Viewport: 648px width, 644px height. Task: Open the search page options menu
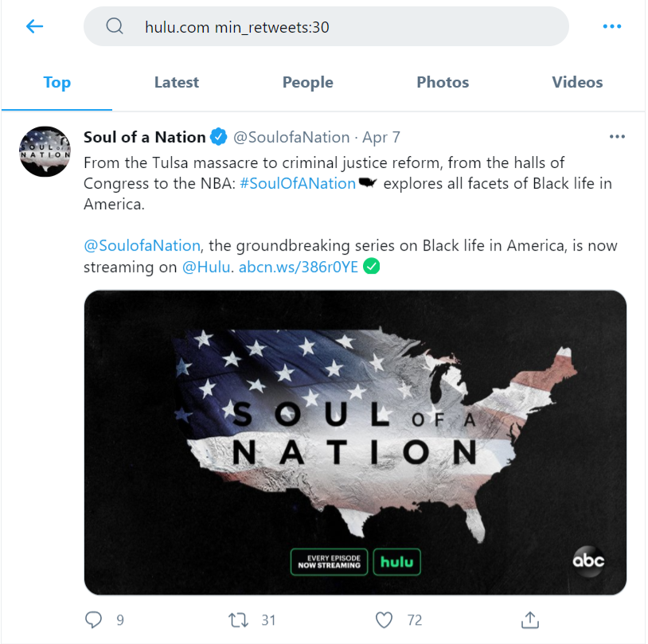point(611,25)
